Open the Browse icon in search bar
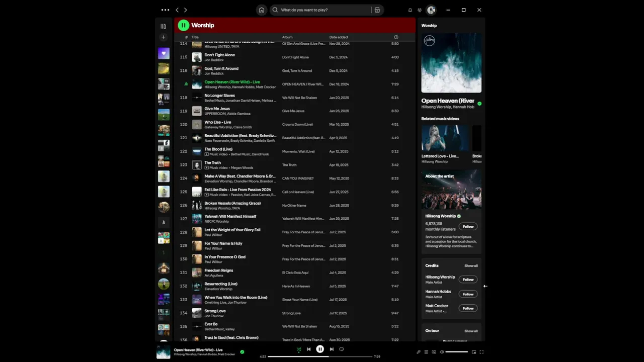This screenshot has width=644, height=362. (x=377, y=10)
